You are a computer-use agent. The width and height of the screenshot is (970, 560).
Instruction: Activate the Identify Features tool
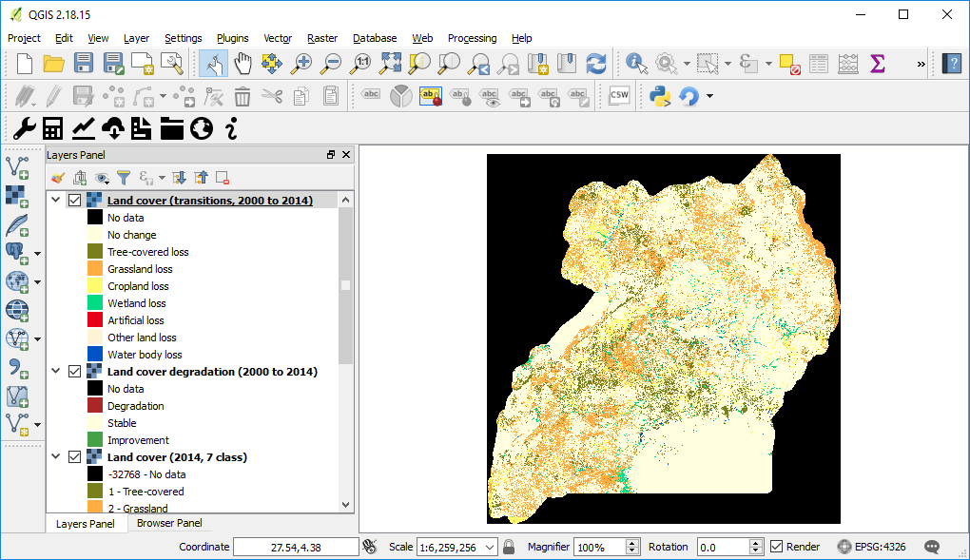(x=635, y=64)
